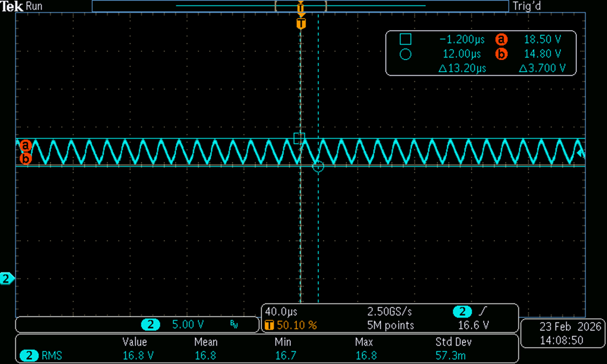Viewport: 607px width, 364px height.
Task: Click the orange T icon beside 50.10 %
Action: click(x=269, y=325)
